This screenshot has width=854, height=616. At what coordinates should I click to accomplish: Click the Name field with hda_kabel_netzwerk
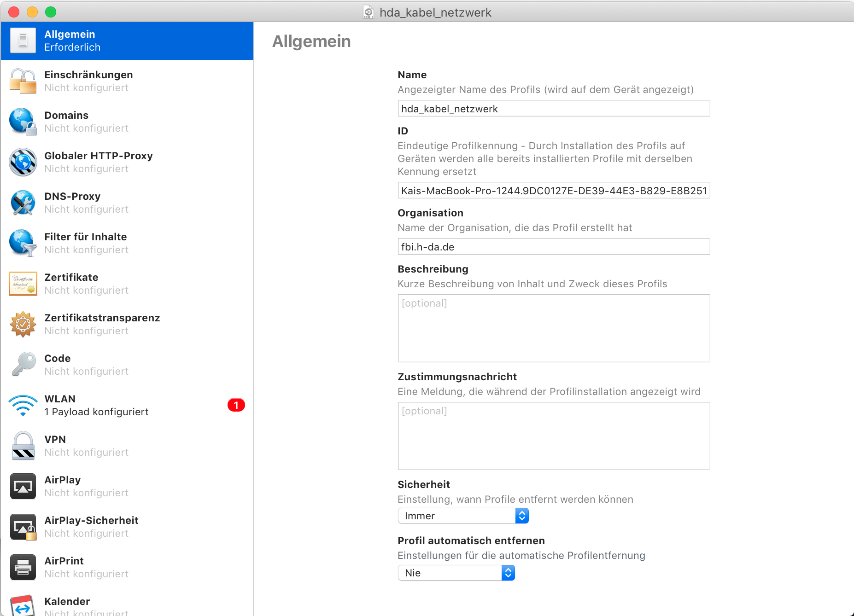(553, 109)
